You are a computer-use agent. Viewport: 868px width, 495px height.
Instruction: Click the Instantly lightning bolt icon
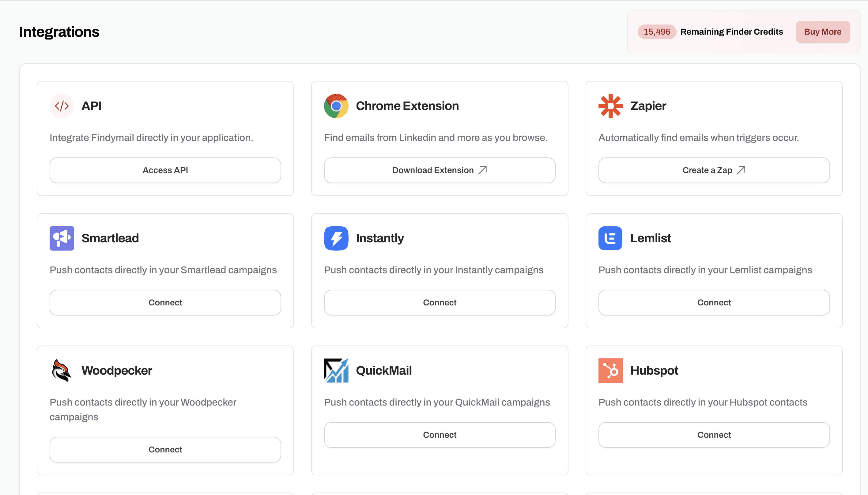(336, 238)
